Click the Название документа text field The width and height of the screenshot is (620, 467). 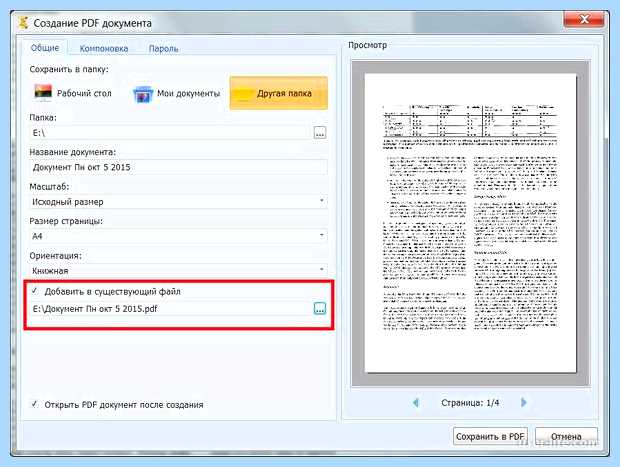178,167
